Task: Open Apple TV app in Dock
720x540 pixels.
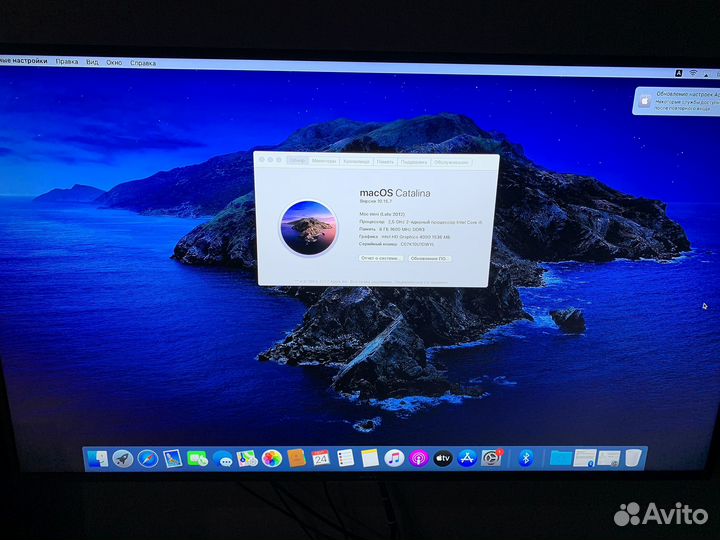Action: 443,458
